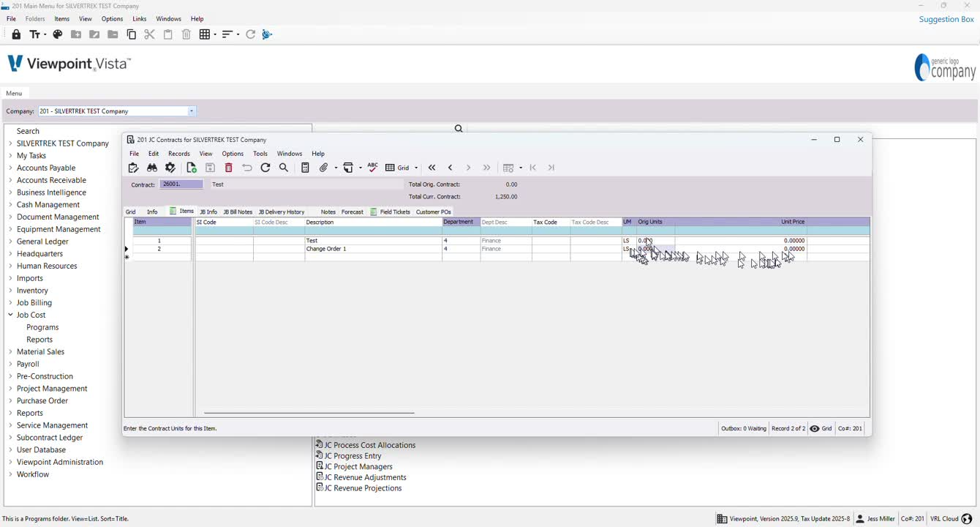Screen dimensions: 980x527
Task: Click the magnifier in the menu search box
Action: pos(459,129)
